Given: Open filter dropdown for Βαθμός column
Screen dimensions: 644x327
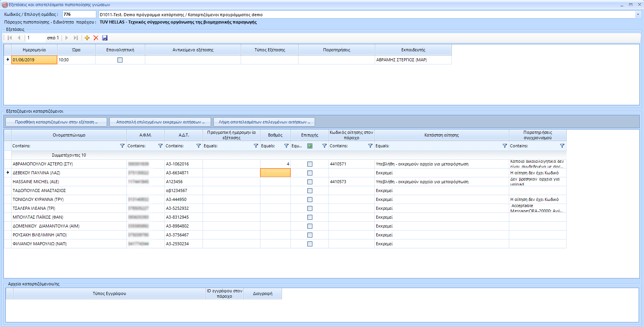Looking at the screenshot, I should [x=286, y=146].
